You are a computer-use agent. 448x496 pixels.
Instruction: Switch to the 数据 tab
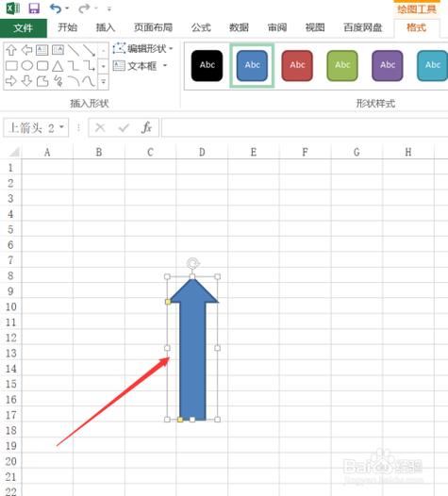pos(239,28)
